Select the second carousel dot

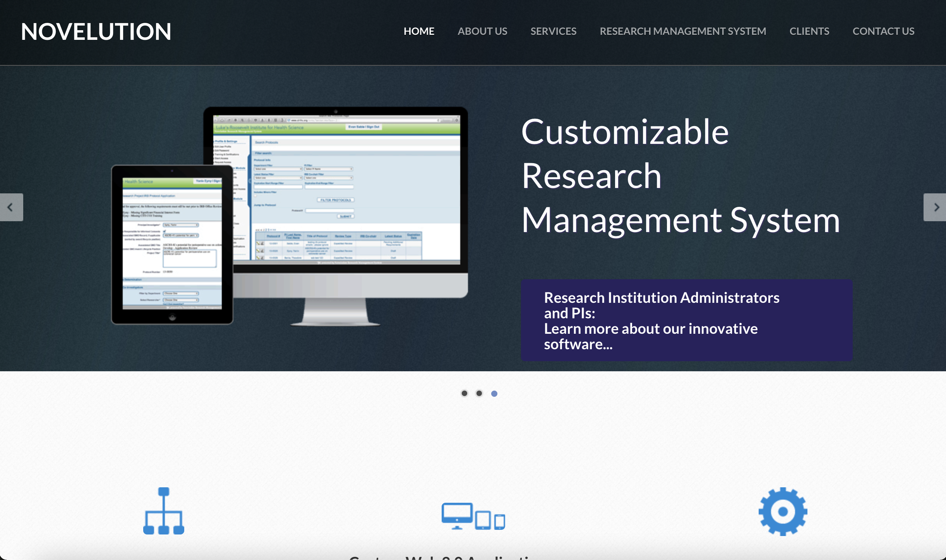tap(479, 393)
